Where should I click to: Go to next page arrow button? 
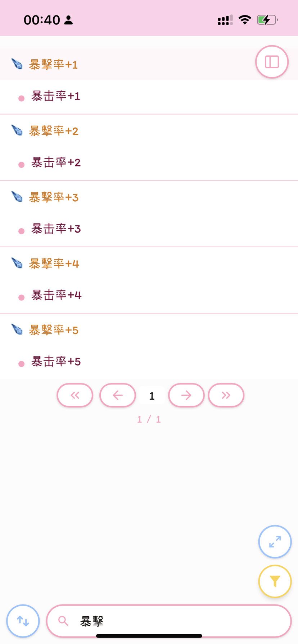click(186, 395)
